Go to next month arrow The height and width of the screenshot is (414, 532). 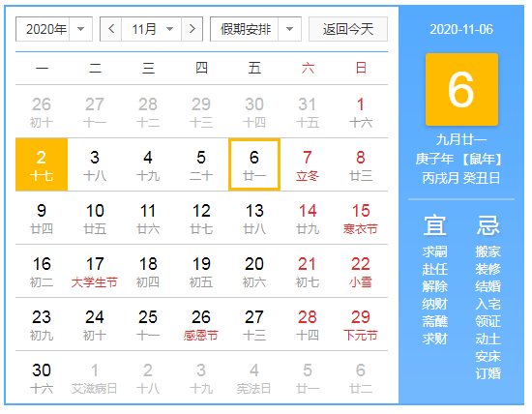coord(192,29)
